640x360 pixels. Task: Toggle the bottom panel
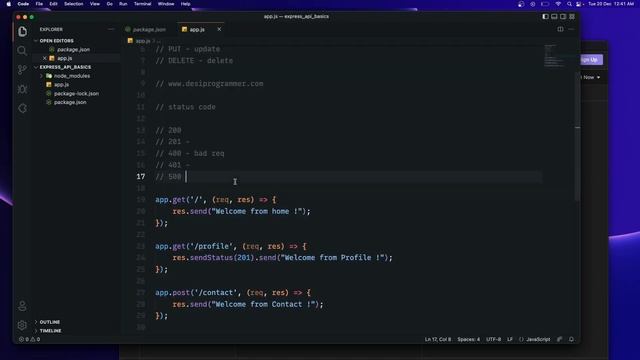554,17
